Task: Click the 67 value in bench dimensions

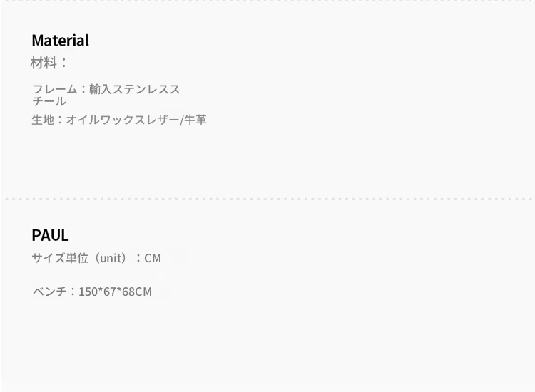Action: (x=109, y=292)
